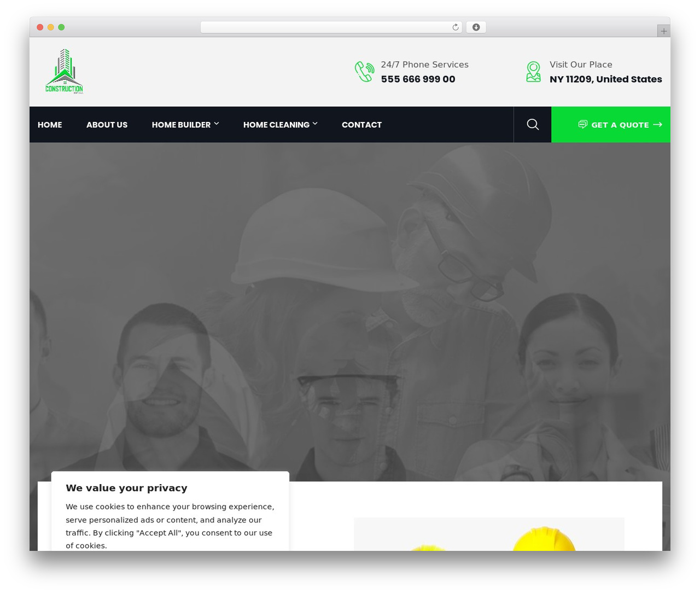Click the green maximize window button
700x593 pixels.
click(61, 27)
